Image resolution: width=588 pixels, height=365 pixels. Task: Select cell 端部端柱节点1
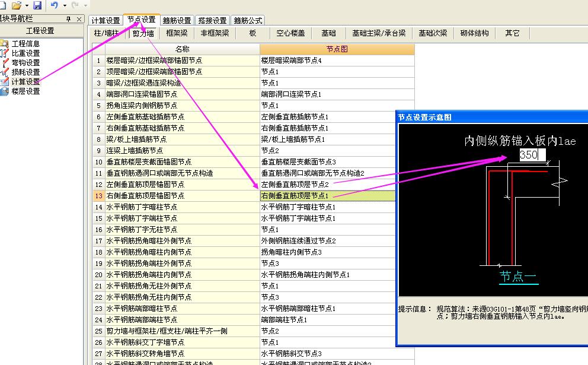[x=328, y=319]
